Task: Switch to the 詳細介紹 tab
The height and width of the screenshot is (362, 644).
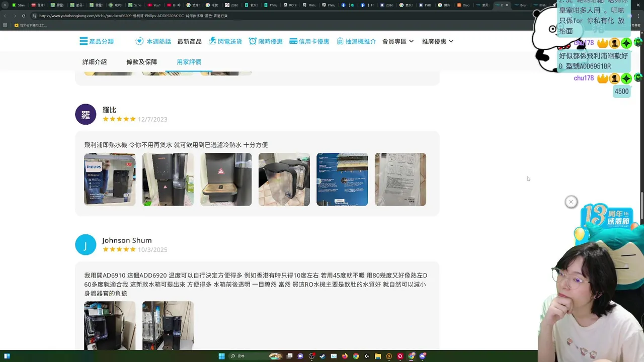Action: coord(95,62)
